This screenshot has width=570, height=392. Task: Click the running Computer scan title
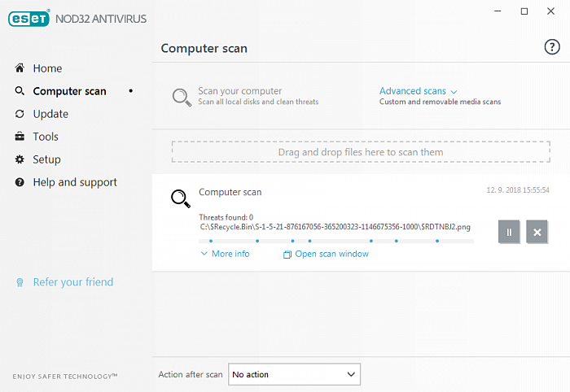(230, 192)
